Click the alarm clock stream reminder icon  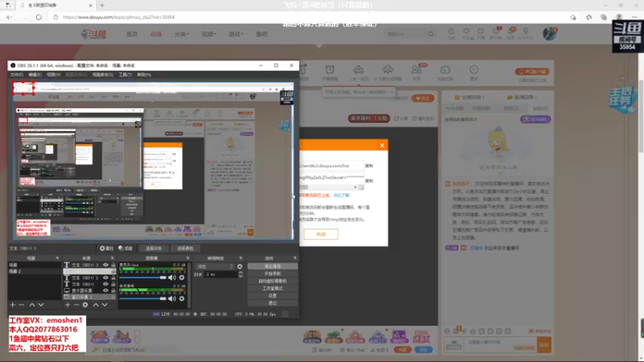click(330, 69)
